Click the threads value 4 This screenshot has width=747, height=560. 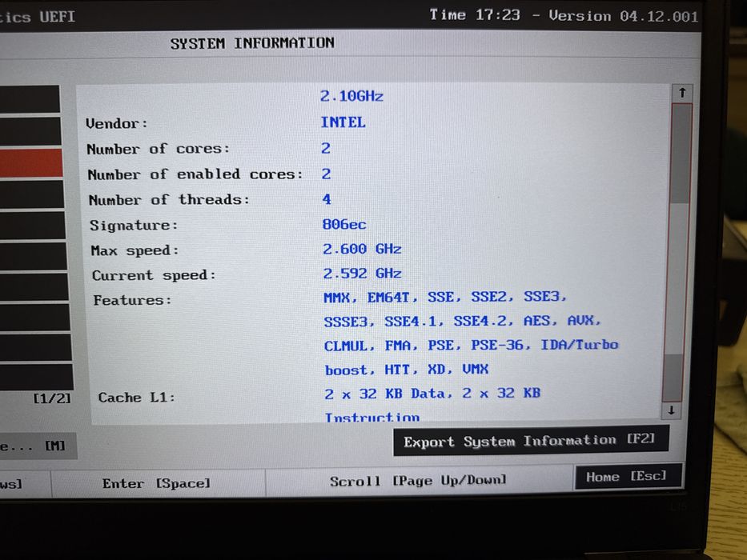pos(327,199)
